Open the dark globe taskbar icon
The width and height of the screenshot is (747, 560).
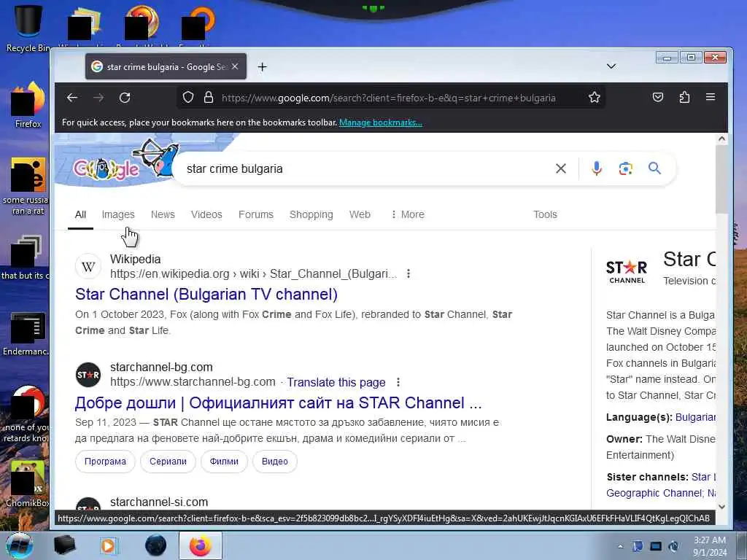[x=156, y=545]
